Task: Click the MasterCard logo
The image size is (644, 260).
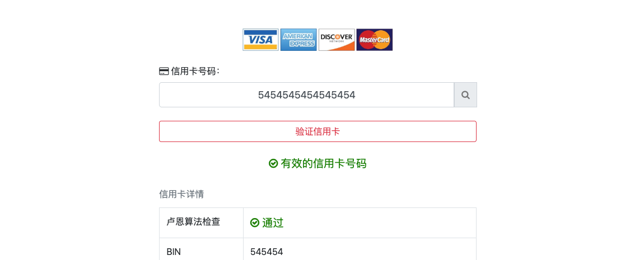Action: coord(375,40)
